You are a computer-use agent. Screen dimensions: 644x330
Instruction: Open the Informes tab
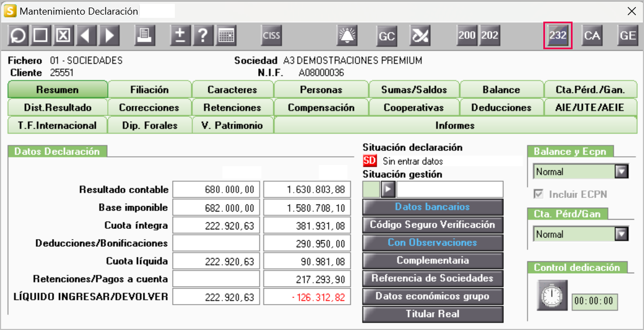click(456, 125)
